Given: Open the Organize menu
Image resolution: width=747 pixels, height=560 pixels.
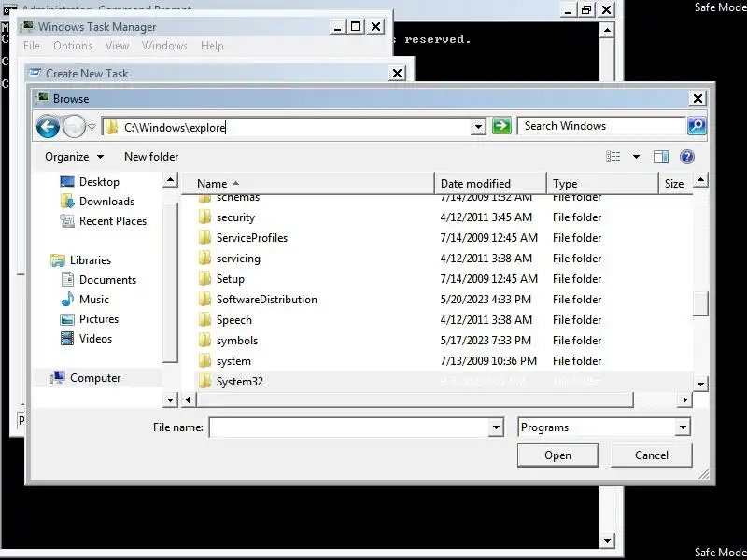Looking at the screenshot, I should [74, 157].
